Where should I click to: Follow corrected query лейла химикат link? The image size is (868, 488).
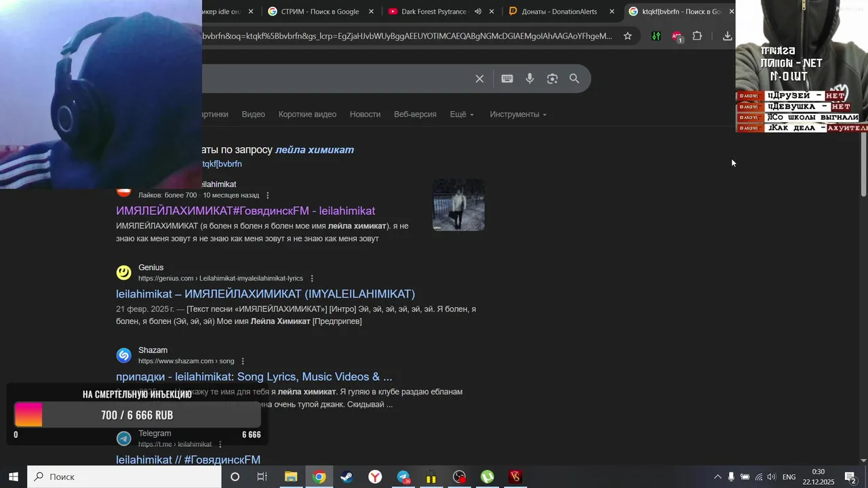point(314,150)
